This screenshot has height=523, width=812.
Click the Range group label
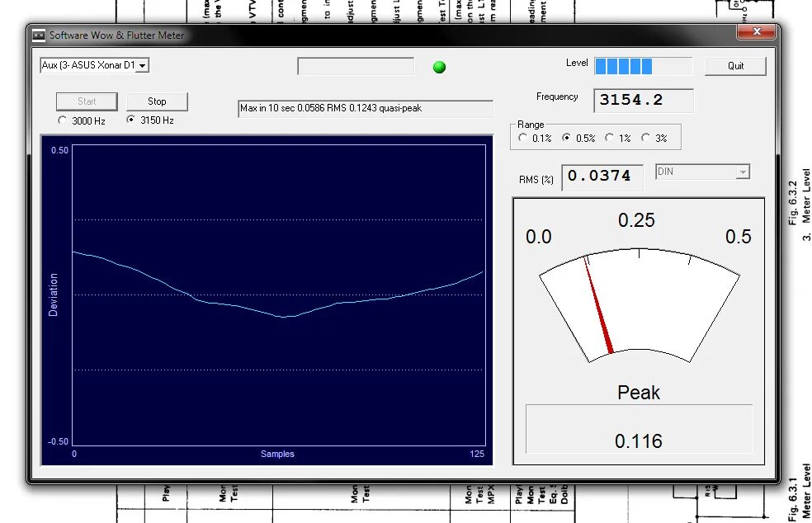tap(531, 125)
